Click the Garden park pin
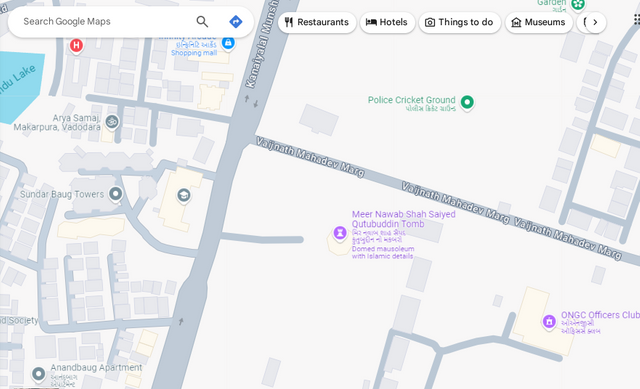Viewport: 640px width, 389px height. point(578,5)
